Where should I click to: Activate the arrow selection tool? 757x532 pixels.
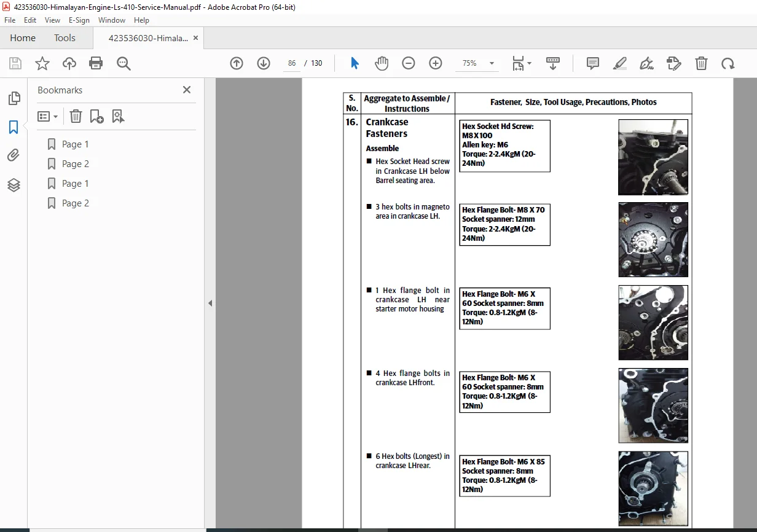tap(355, 63)
